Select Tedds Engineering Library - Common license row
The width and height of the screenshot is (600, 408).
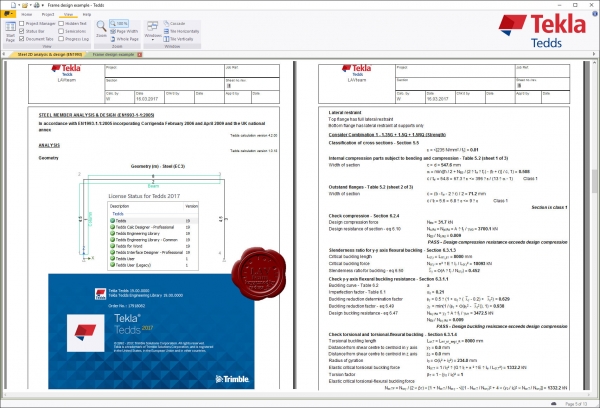(153, 240)
